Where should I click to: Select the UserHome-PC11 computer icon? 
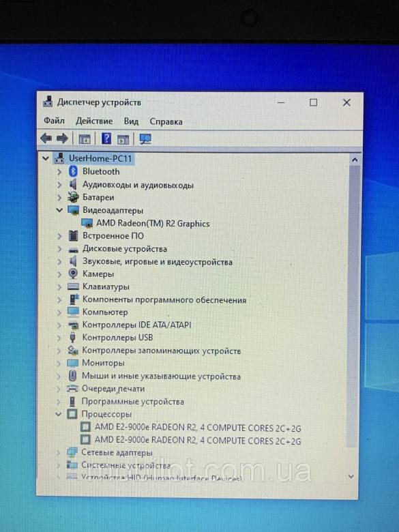point(59,158)
